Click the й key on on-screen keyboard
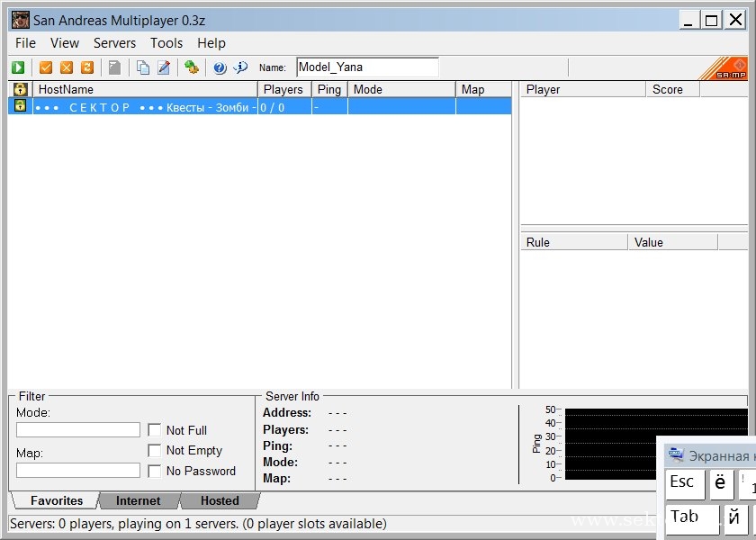This screenshot has width=756, height=540. [x=736, y=519]
